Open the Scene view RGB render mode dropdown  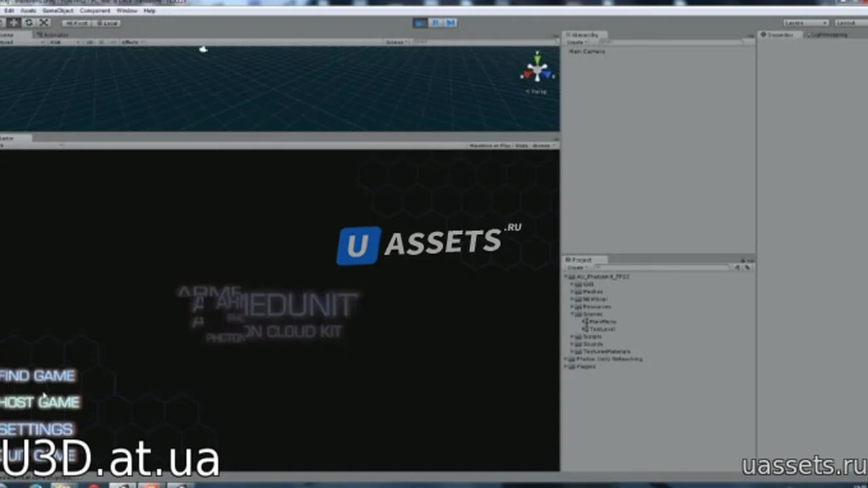pyautogui.click(x=64, y=42)
